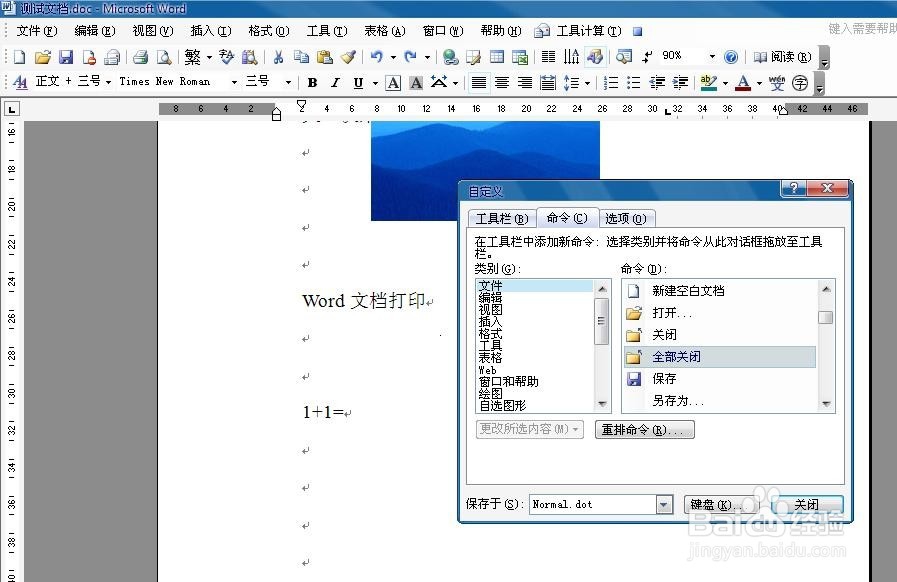Open the Style dropdown 正文 + 三号
Screen dimensions: 897x582
pos(108,83)
